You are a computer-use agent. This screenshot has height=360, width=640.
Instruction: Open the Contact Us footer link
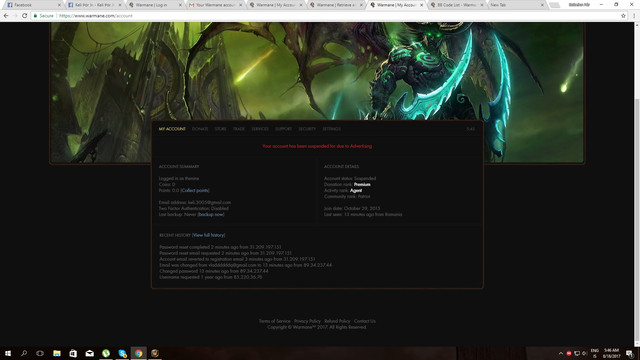pyautogui.click(x=364, y=321)
